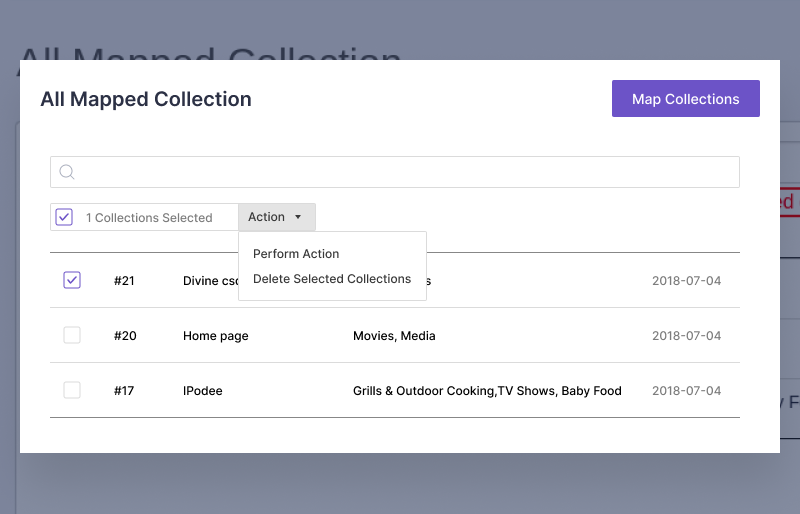This screenshot has height=514, width=800.
Task: Click collection ID #20
Action: [x=124, y=336]
